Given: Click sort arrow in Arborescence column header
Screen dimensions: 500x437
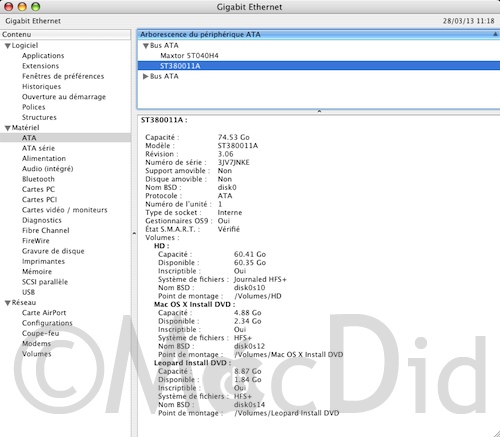Looking at the screenshot, I should [x=495, y=34].
